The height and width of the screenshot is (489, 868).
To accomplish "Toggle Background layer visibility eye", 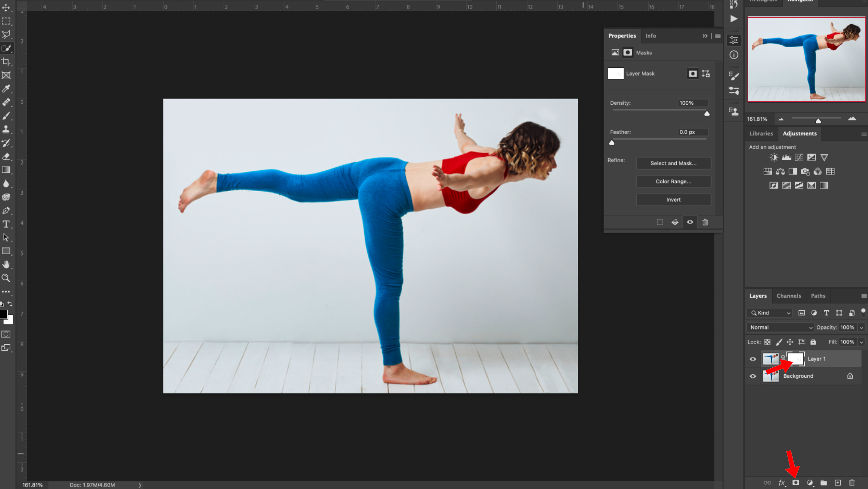I will (753, 376).
